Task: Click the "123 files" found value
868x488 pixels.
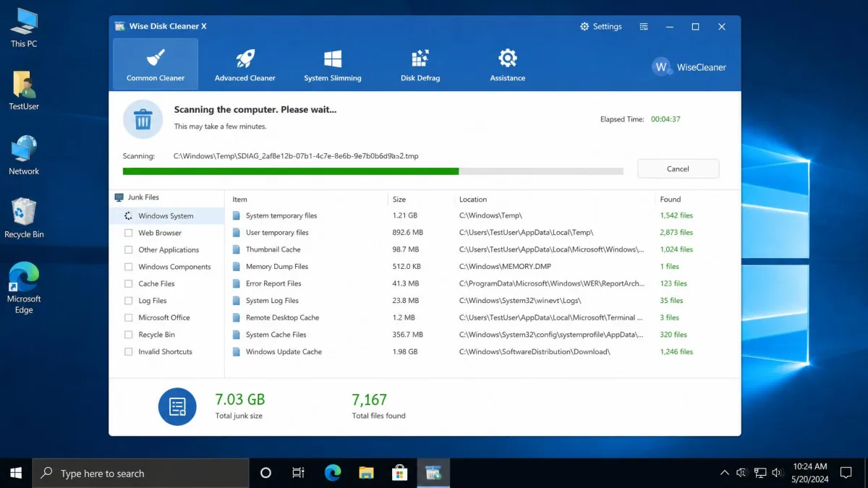Action: [x=673, y=283]
